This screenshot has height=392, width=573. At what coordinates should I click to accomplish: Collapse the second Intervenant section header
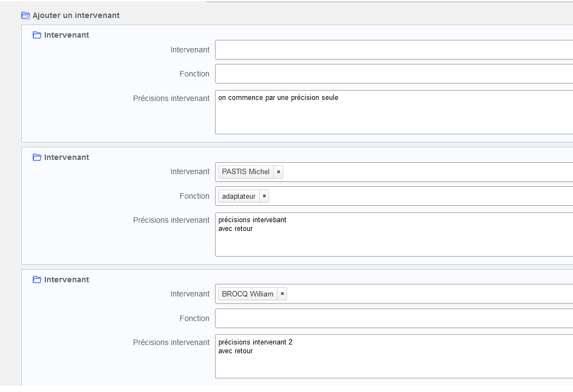67,157
